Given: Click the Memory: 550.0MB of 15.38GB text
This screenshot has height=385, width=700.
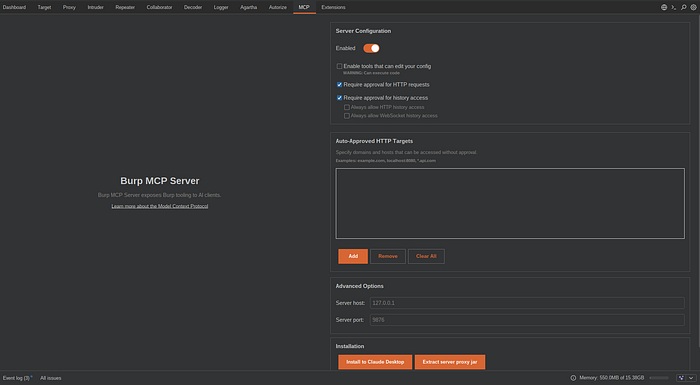Looking at the screenshot, I should pos(612,378).
